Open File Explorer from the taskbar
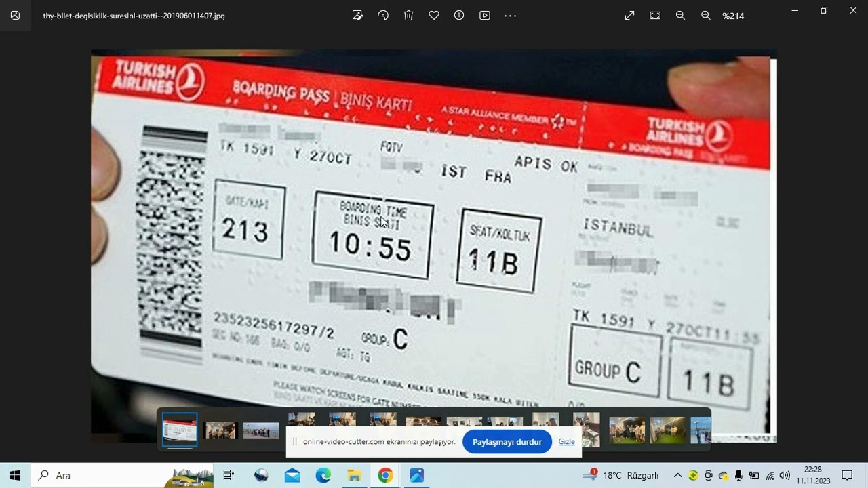Viewport: 868px width, 488px height. click(x=355, y=475)
